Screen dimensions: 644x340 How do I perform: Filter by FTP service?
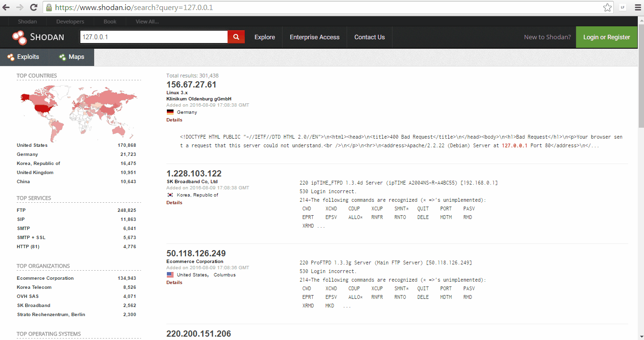(21, 210)
